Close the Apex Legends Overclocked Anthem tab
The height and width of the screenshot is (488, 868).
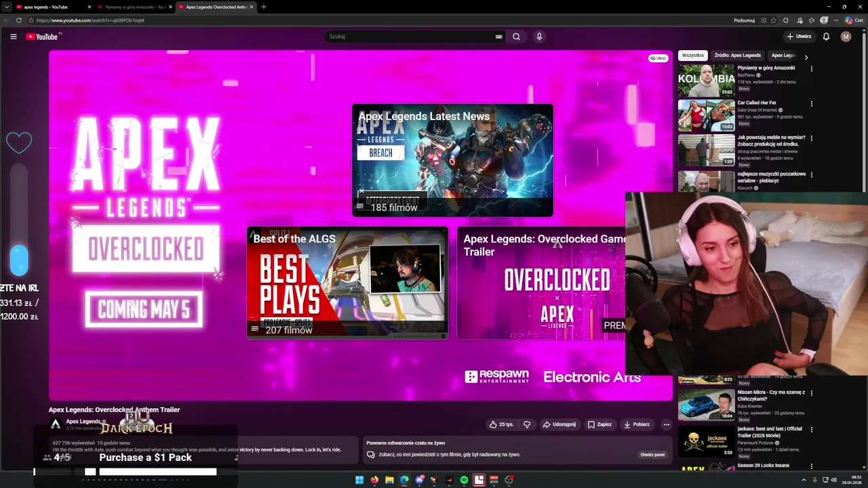(x=252, y=7)
